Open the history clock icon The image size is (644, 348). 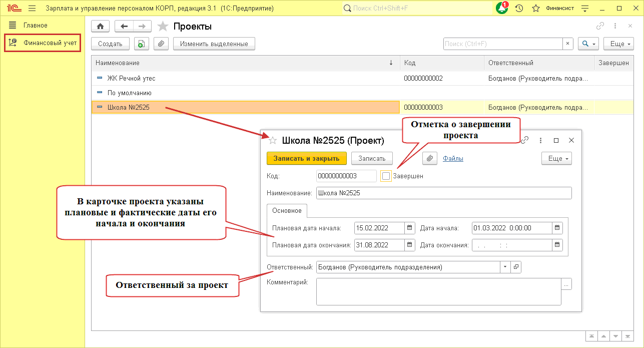click(x=519, y=9)
